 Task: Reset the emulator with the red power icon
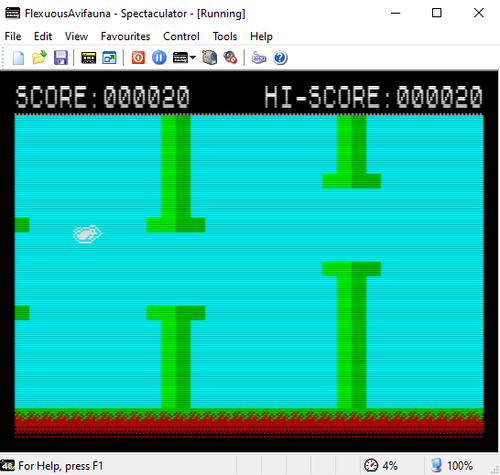pyautogui.click(x=138, y=58)
